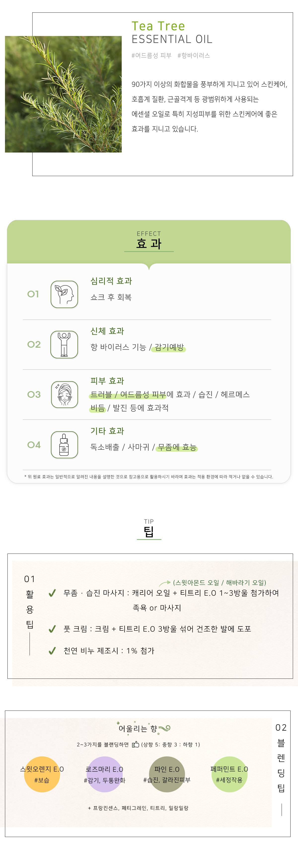Click the dropper bottle other-effects icon
Screen dimensions: 298x868
tap(64, 445)
